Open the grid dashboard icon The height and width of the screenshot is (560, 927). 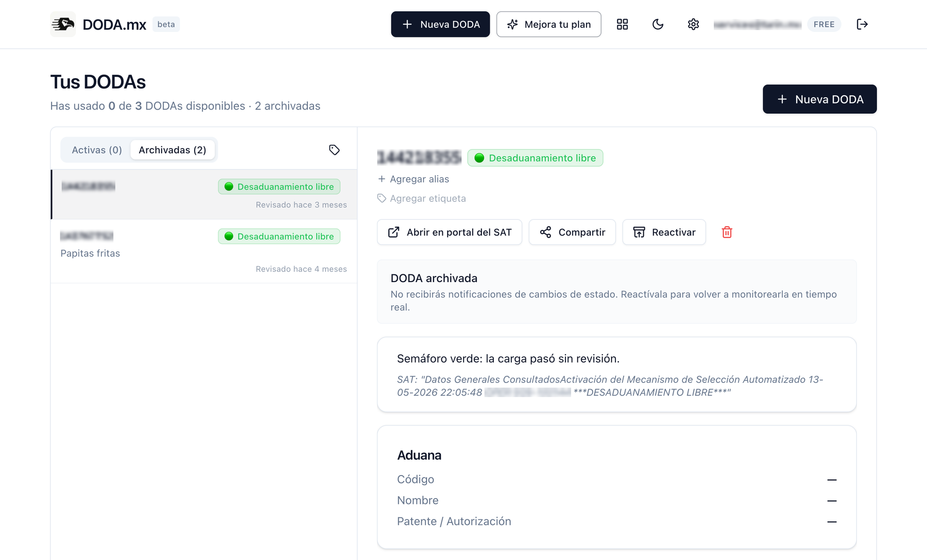(622, 24)
